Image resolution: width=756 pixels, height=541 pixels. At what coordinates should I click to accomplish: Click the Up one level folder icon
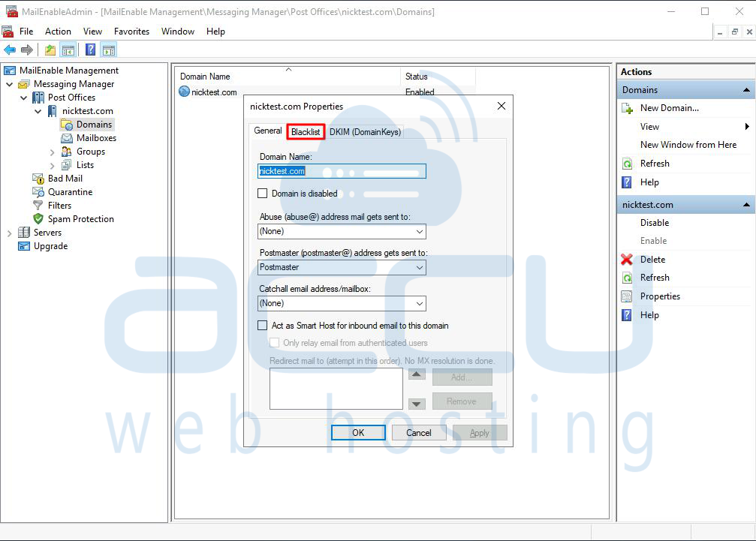coord(50,50)
